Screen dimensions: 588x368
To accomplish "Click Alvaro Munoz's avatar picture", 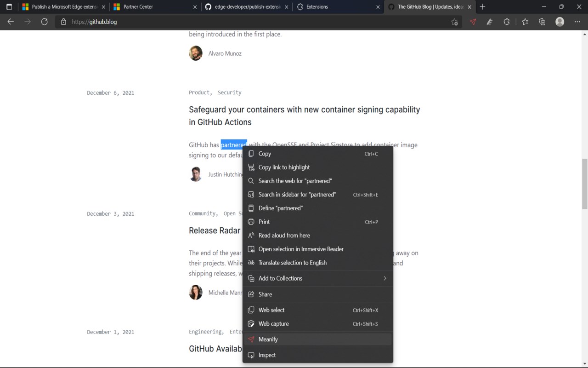I will [x=196, y=53].
